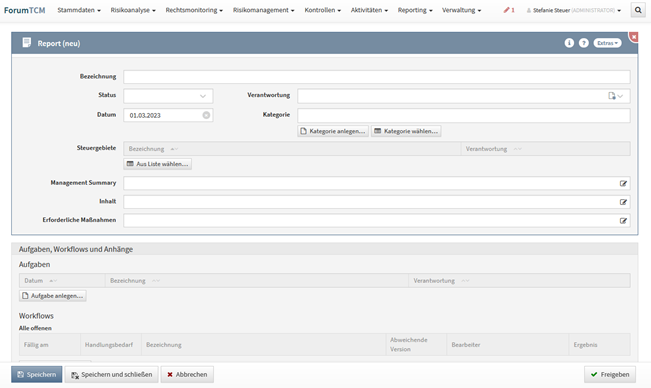Screen dimensions: 651x388
Task: Open the Rechtsmonitoring menu
Action: click(x=194, y=10)
